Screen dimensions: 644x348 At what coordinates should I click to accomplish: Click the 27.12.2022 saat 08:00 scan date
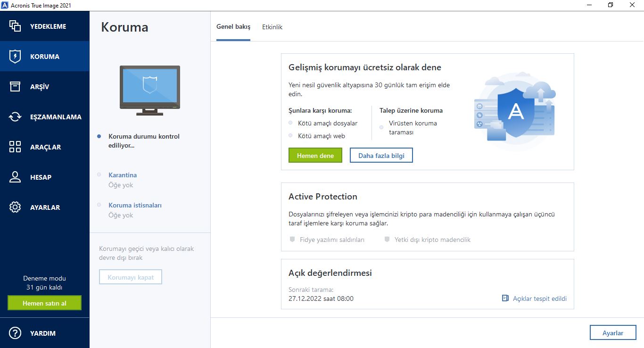[x=321, y=298]
